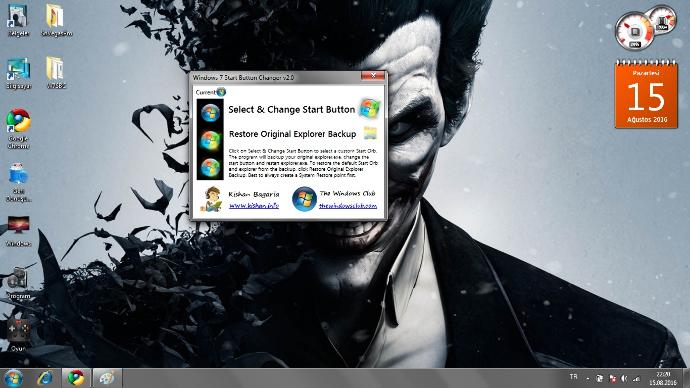Open the www.kishan.info link

tap(254, 205)
